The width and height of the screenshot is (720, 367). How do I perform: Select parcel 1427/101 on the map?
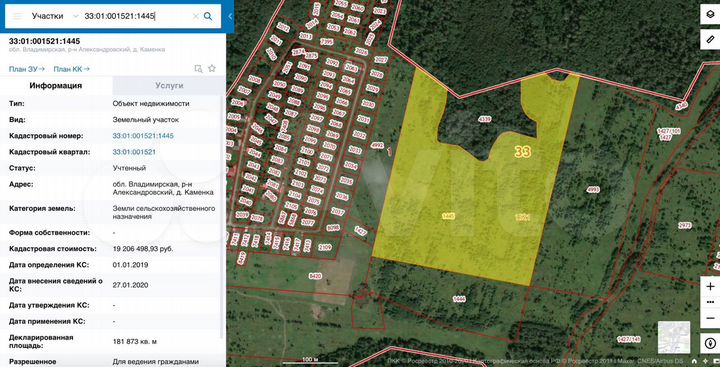click(x=669, y=131)
